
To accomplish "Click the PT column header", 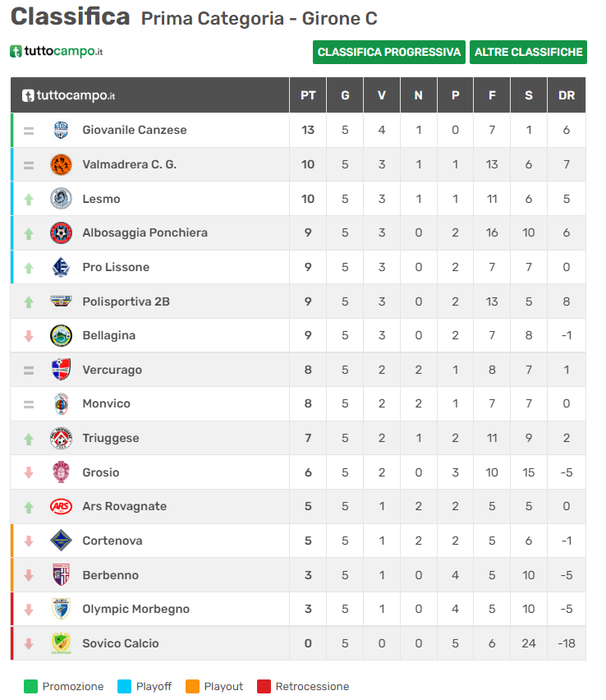I will (x=308, y=95).
